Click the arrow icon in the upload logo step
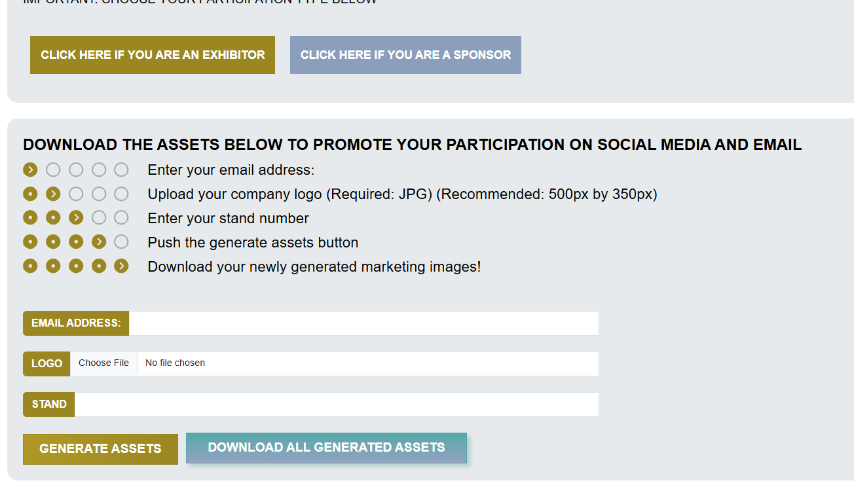 [x=53, y=194]
